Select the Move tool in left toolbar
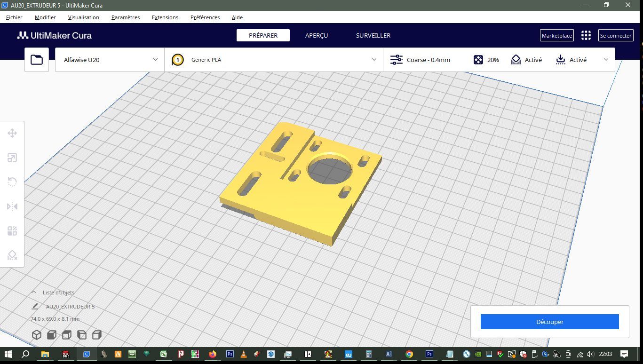 pos(12,133)
